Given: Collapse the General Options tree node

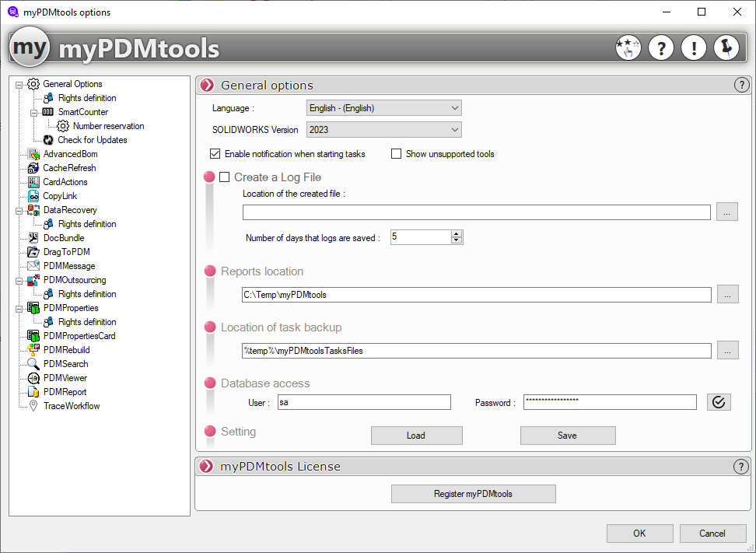Looking at the screenshot, I should pyautogui.click(x=19, y=84).
